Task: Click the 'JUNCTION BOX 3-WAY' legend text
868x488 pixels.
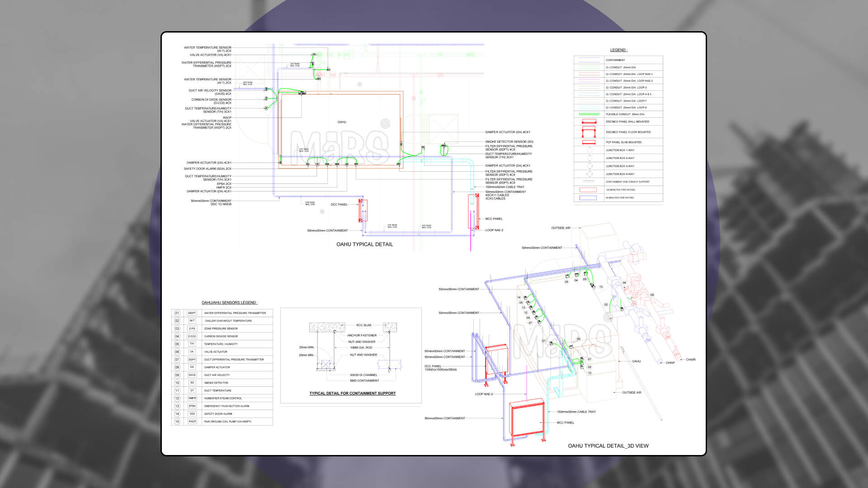Action: coord(620,166)
